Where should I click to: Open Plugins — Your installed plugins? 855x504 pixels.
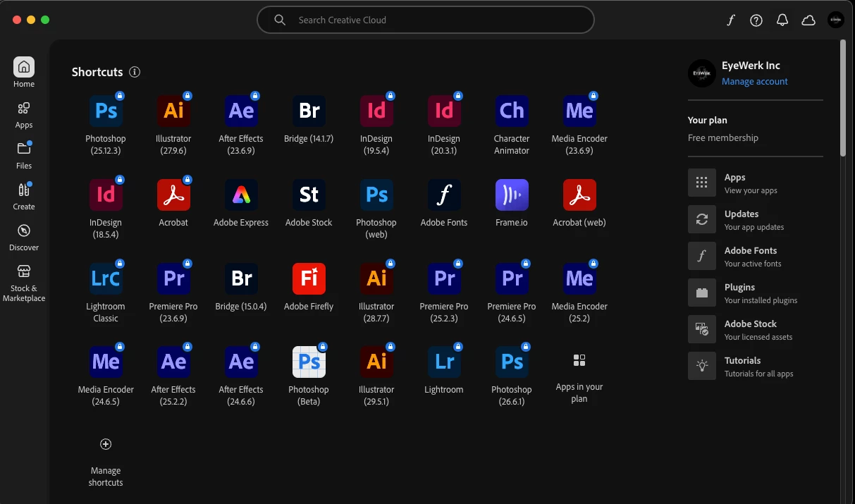point(756,293)
